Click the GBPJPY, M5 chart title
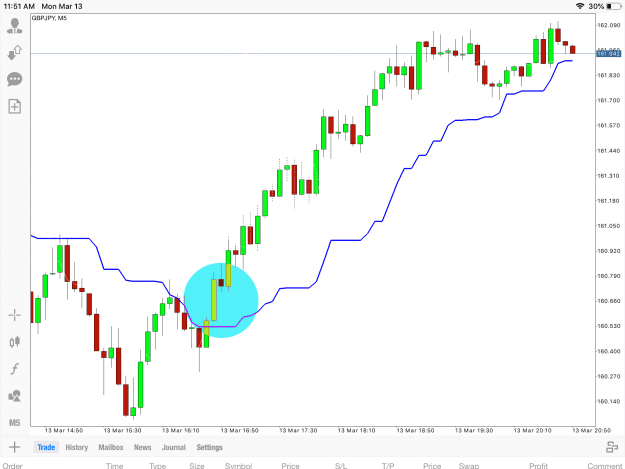 (49, 18)
